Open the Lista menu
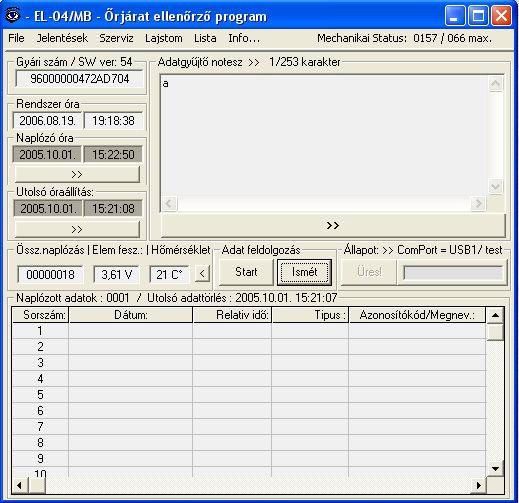 [205, 38]
